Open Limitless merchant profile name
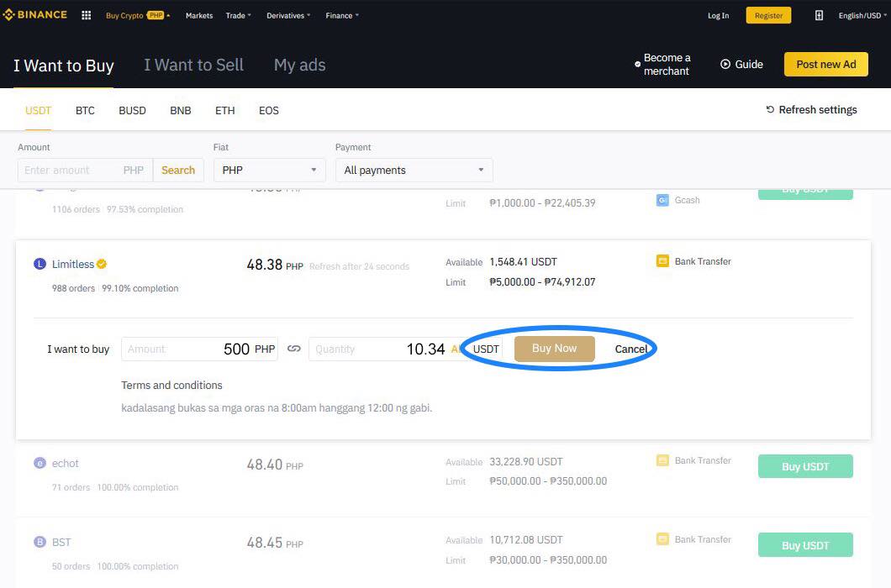Viewport: 891px width, 588px height. [x=73, y=264]
